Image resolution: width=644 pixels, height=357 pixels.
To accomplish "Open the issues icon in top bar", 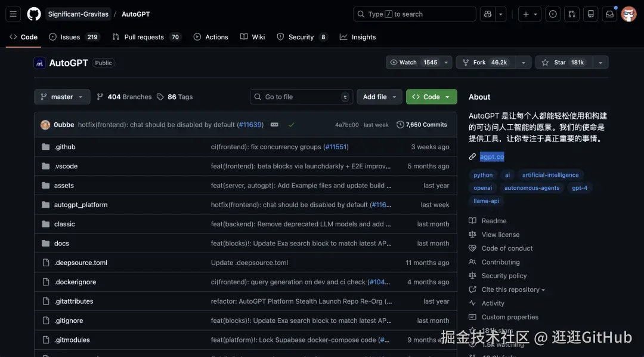I will pyautogui.click(x=553, y=14).
